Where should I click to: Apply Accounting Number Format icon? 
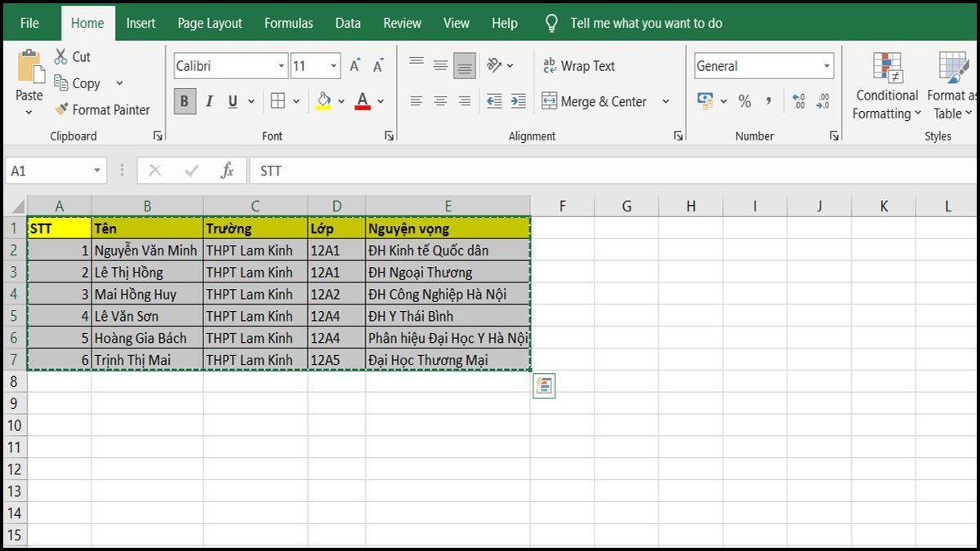click(706, 101)
